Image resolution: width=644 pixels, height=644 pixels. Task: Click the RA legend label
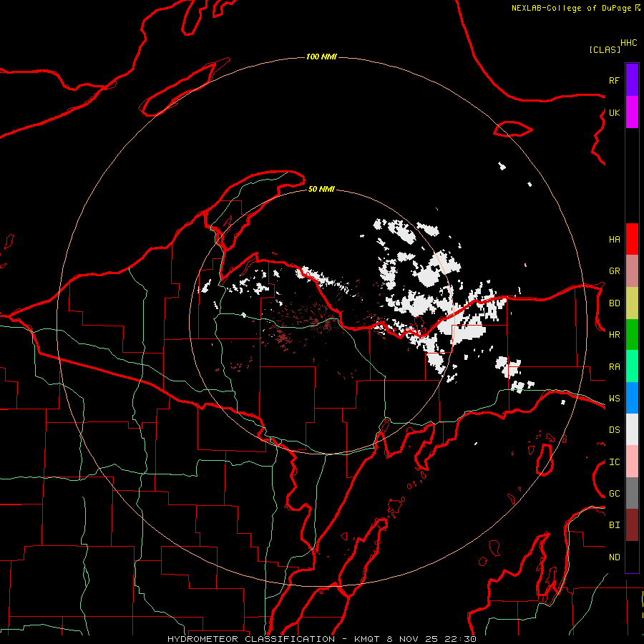click(x=614, y=367)
